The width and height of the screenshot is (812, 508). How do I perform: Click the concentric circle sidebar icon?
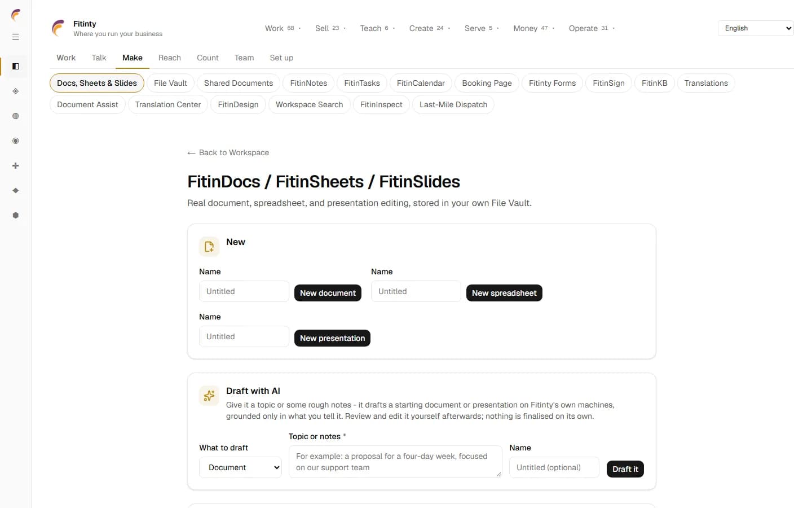coord(15,141)
